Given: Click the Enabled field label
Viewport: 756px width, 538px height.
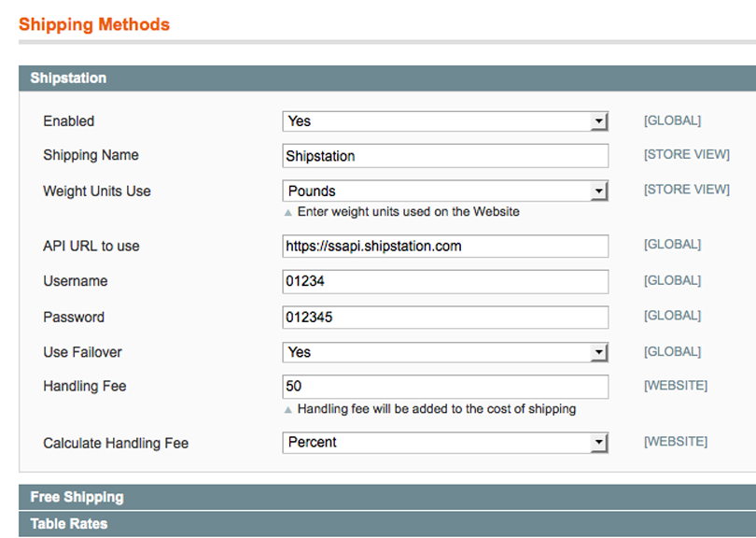Looking at the screenshot, I should click(69, 121).
